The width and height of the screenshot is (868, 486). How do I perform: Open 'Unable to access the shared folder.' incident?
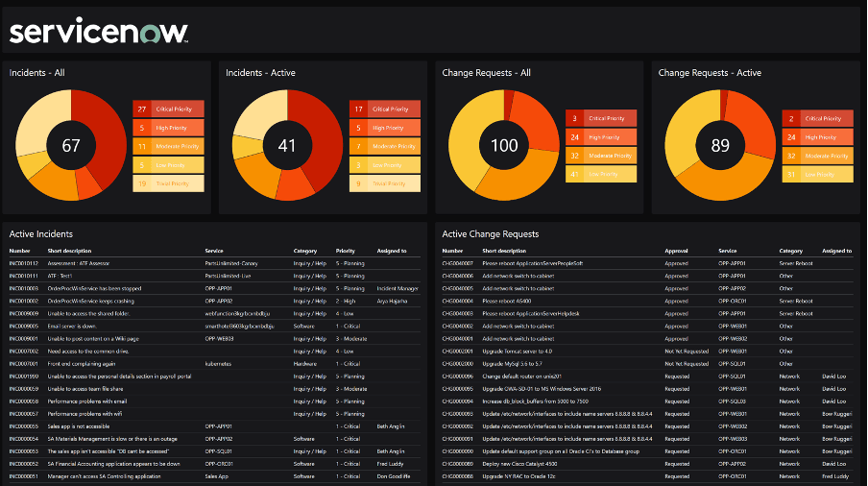click(x=88, y=314)
